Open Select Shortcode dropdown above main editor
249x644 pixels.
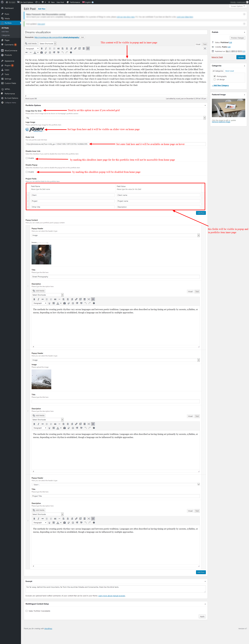pyautogui.click(x=47, y=43)
